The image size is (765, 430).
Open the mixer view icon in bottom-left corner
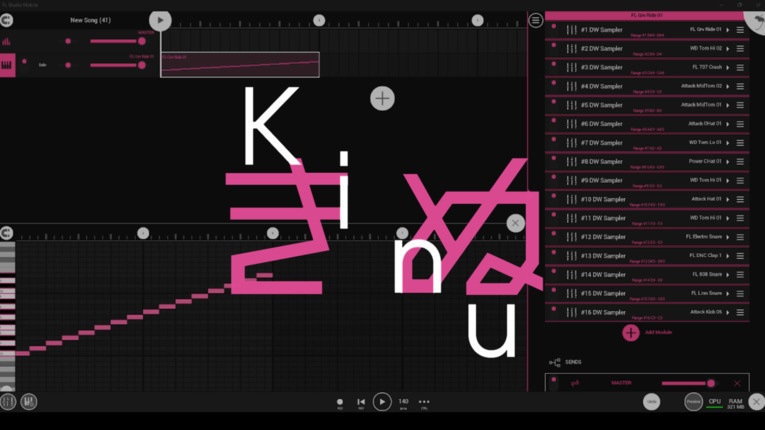8,402
